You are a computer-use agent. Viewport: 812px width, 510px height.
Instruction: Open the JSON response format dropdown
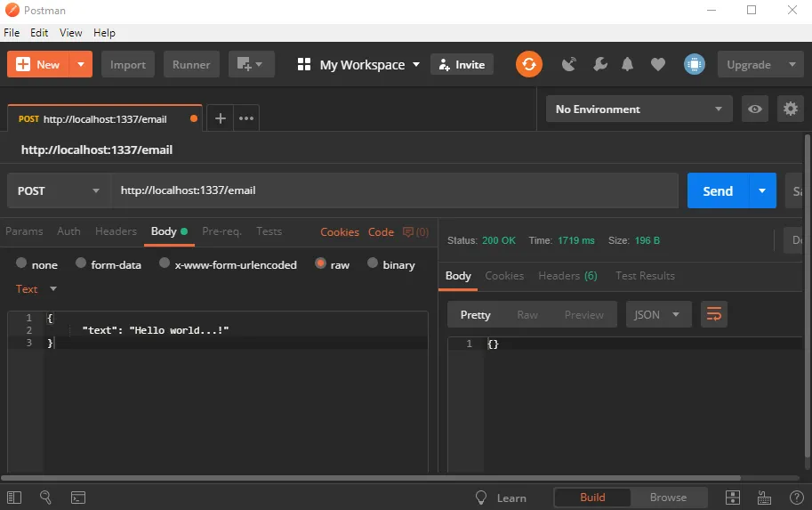(x=658, y=314)
